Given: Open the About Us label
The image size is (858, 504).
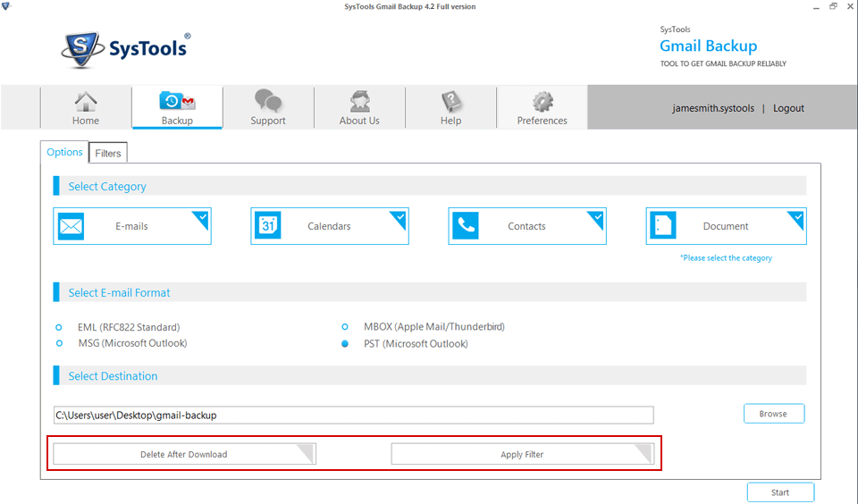Looking at the screenshot, I should pos(359,121).
